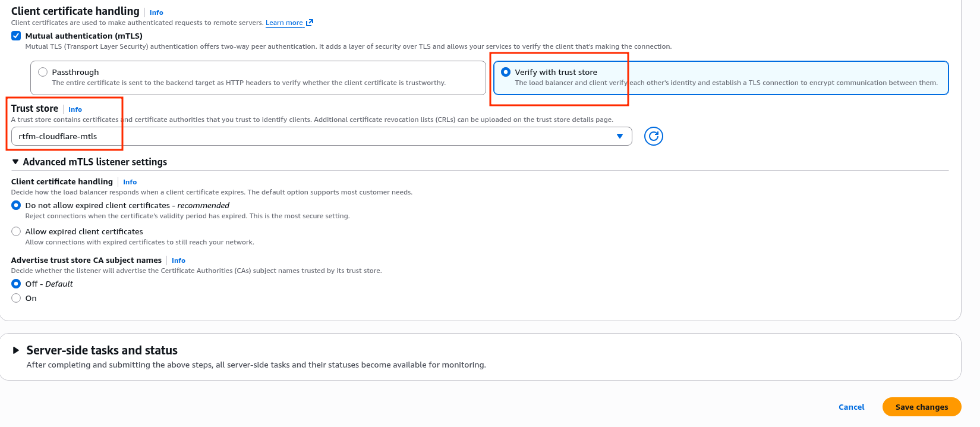The height and width of the screenshot is (427, 980).
Task: Select the Passthrough radio option
Action: pyautogui.click(x=43, y=72)
